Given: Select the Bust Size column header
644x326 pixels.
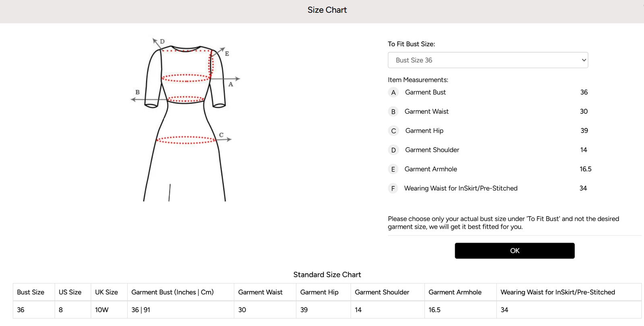Looking at the screenshot, I should tap(31, 292).
